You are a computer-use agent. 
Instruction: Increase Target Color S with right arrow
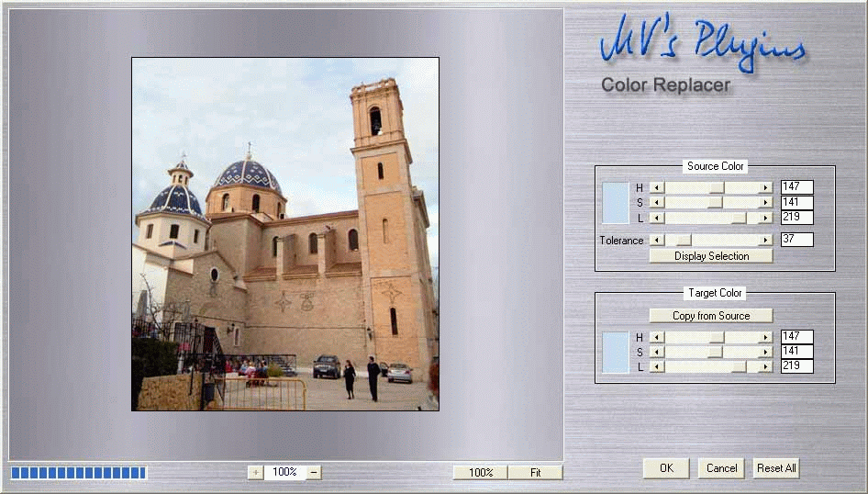point(765,352)
